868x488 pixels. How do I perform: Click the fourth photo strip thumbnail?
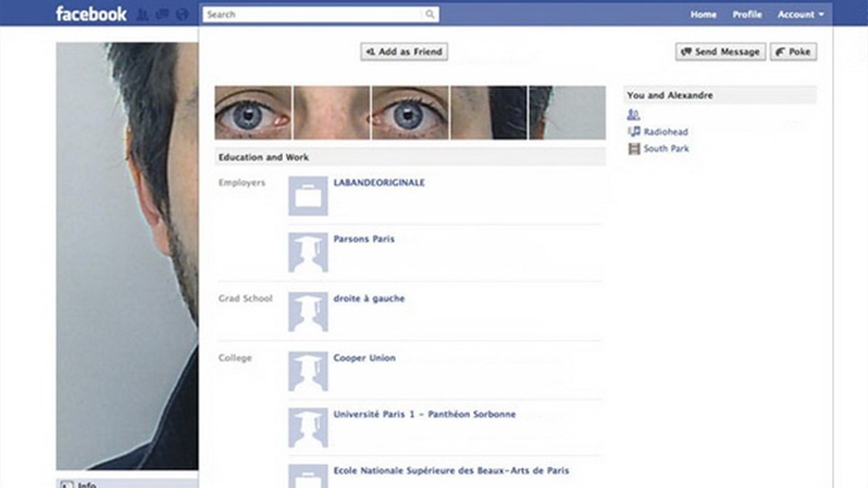pos(488,112)
